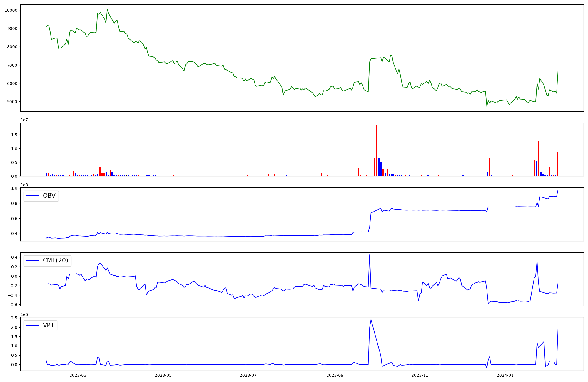Click the OBV legend label
Viewport: 588px width, 382px height.
point(49,196)
